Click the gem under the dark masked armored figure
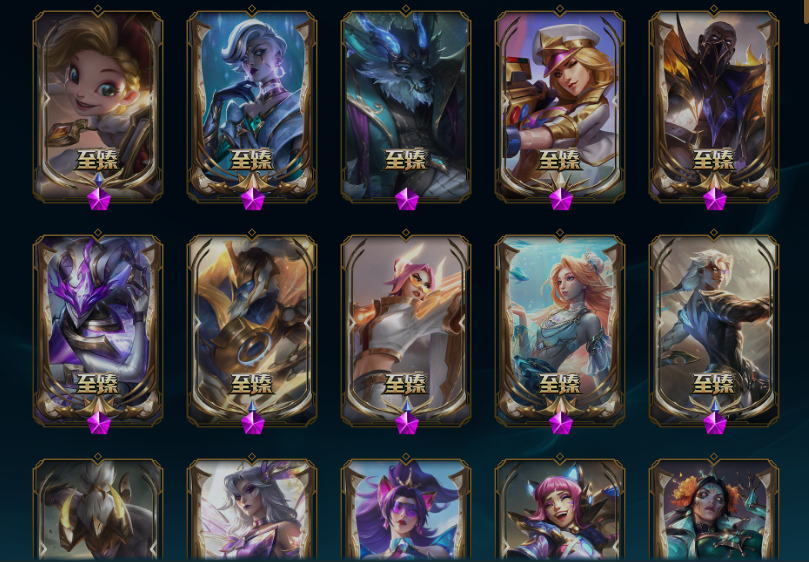 point(715,199)
